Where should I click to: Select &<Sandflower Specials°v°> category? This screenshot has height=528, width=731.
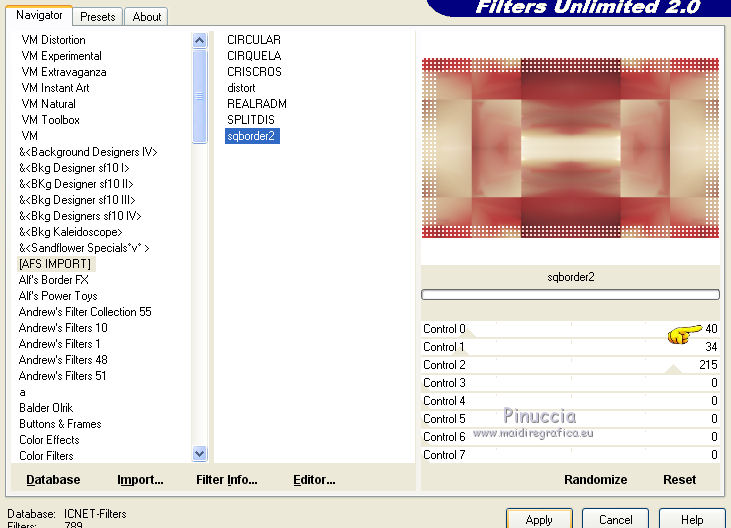pyautogui.click(x=84, y=247)
